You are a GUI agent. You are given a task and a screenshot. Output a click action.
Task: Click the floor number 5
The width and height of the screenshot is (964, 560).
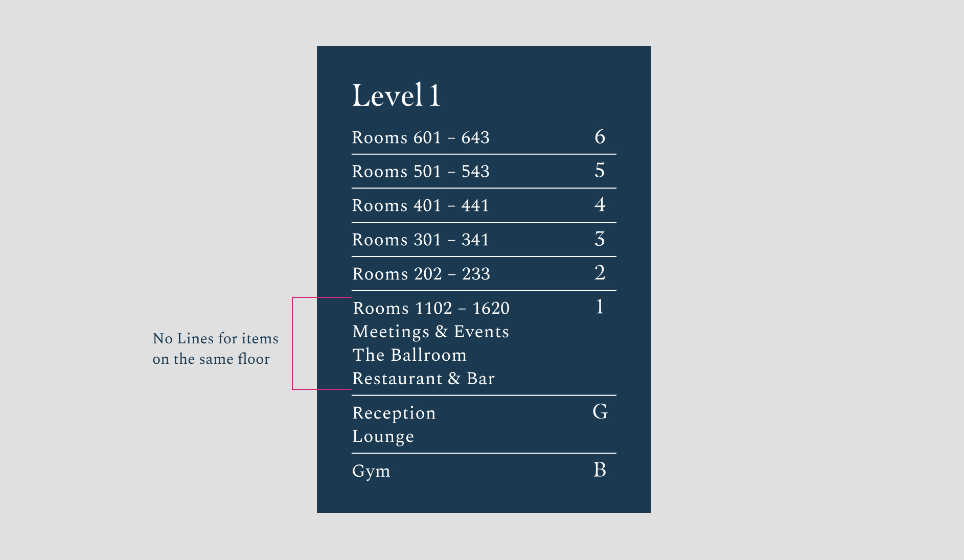pos(600,171)
